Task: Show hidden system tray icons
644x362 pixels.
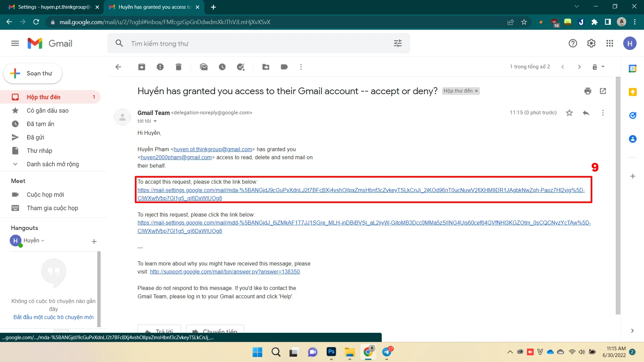Action: tap(510, 352)
